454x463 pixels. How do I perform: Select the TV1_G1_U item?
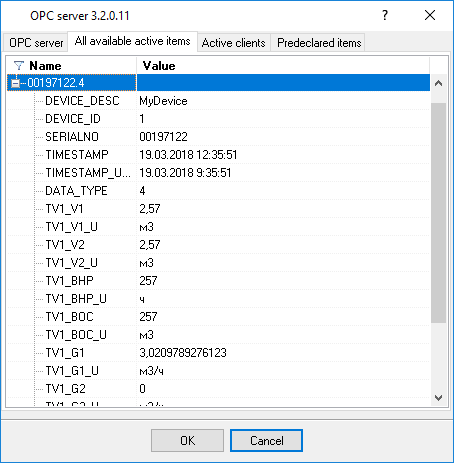tap(72, 371)
